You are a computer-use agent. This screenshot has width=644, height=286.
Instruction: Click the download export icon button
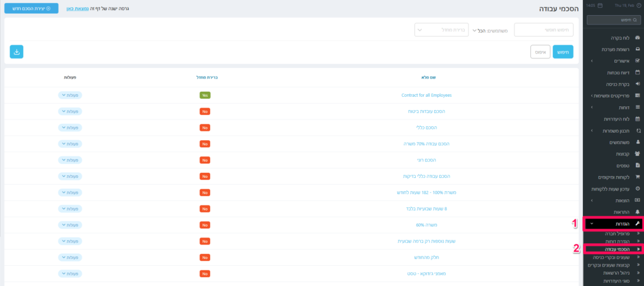[17, 52]
